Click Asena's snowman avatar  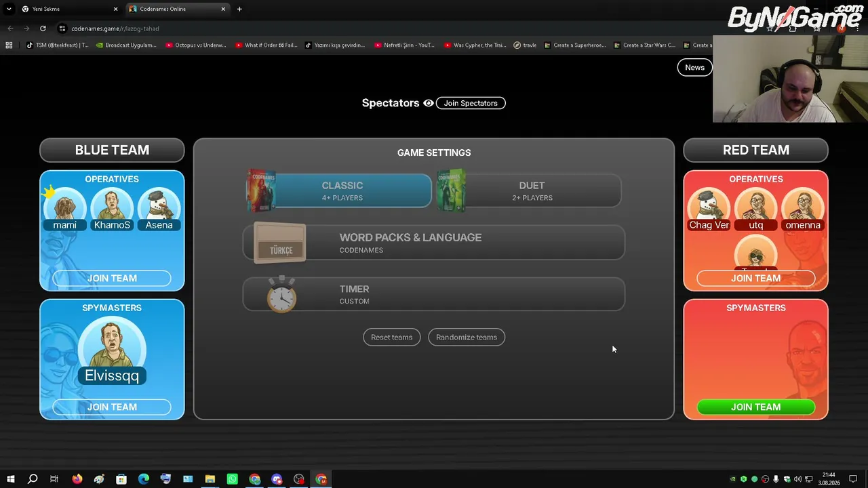pyautogui.click(x=159, y=205)
